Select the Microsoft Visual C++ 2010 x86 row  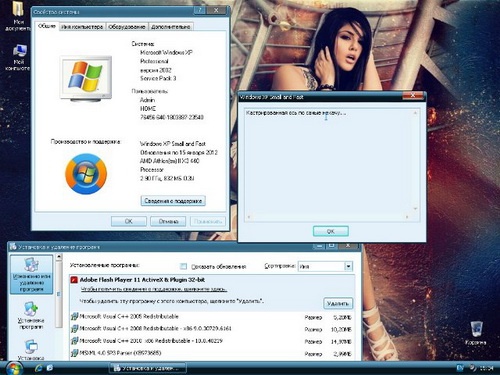pos(212,341)
